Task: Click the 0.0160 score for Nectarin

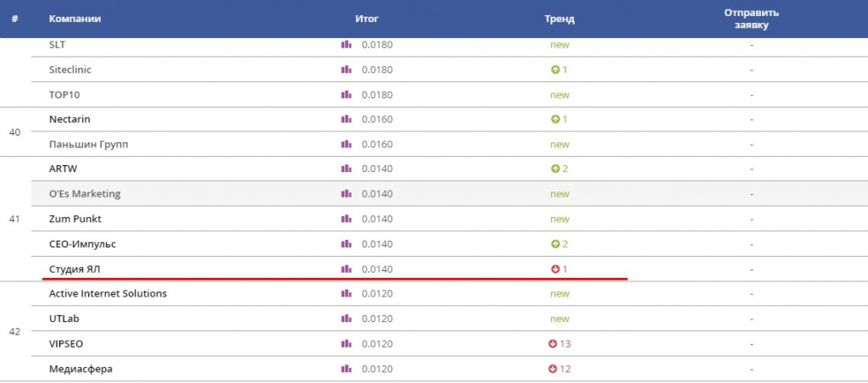Action: (377, 119)
